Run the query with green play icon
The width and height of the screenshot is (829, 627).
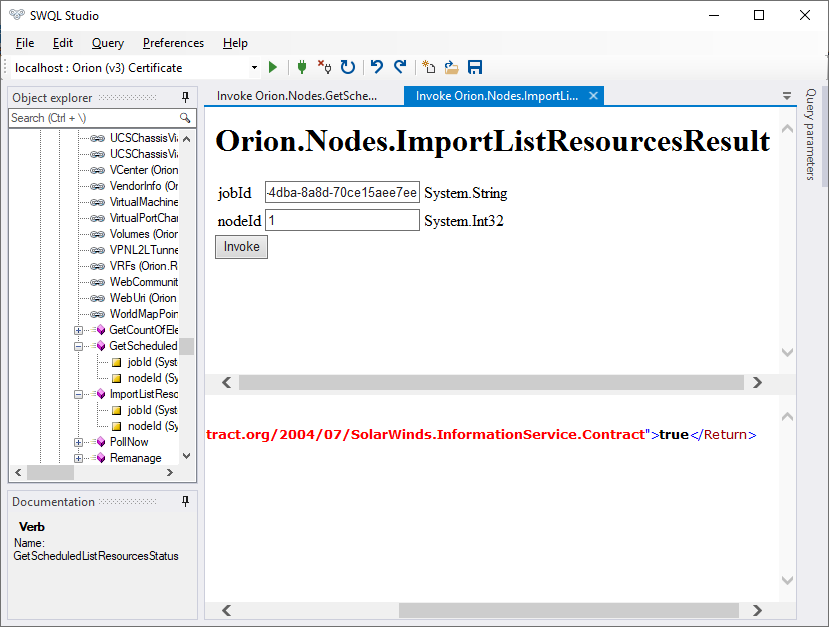[273, 67]
